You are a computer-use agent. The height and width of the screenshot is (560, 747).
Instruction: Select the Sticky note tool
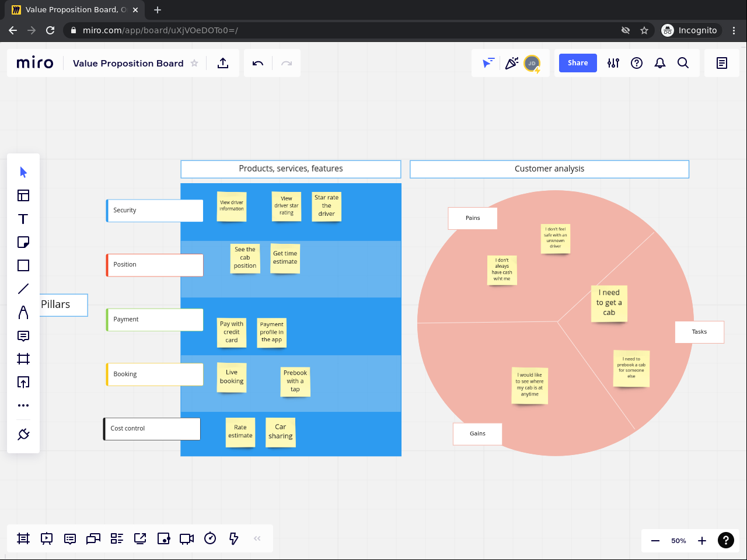(x=23, y=242)
